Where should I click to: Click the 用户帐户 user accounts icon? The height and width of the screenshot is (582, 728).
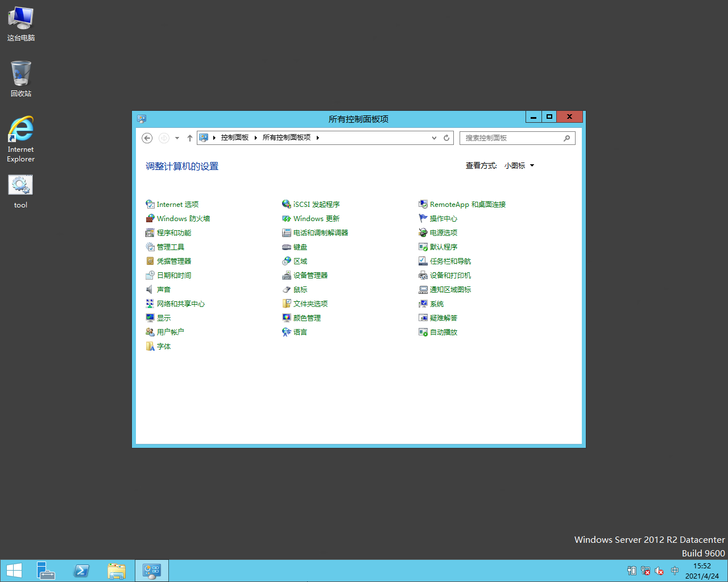[x=150, y=332]
